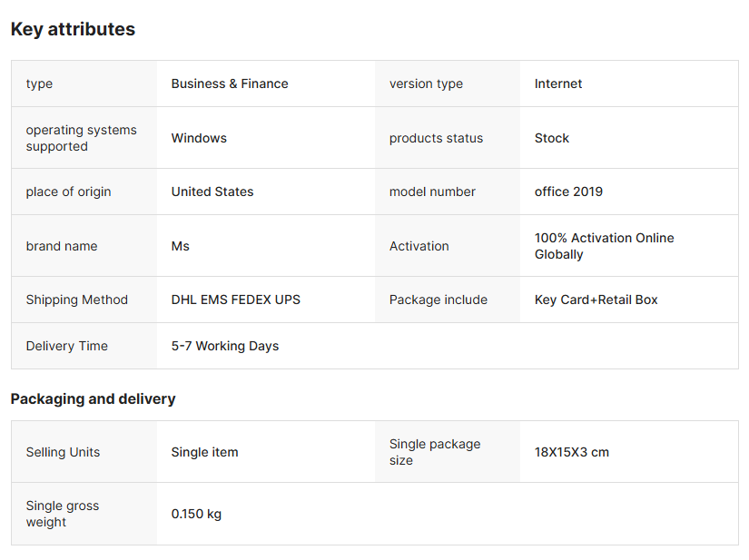Click the DHL EMS FEDEX UPS value

[x=236, y=300]
